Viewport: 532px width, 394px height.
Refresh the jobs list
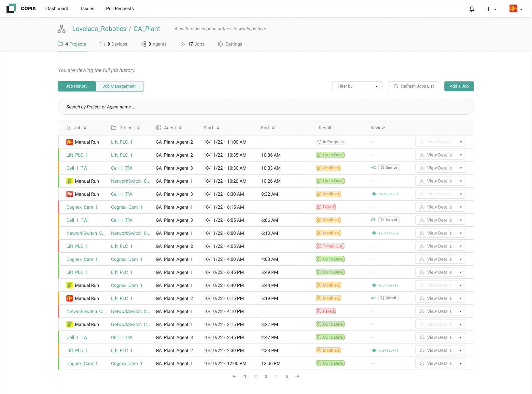coord(413,86)
